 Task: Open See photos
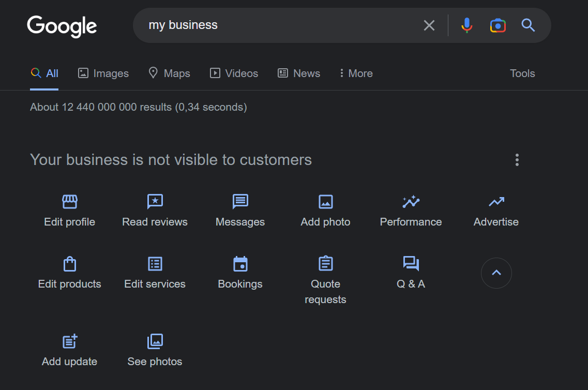pyautogui.click(x=155, y=349)
